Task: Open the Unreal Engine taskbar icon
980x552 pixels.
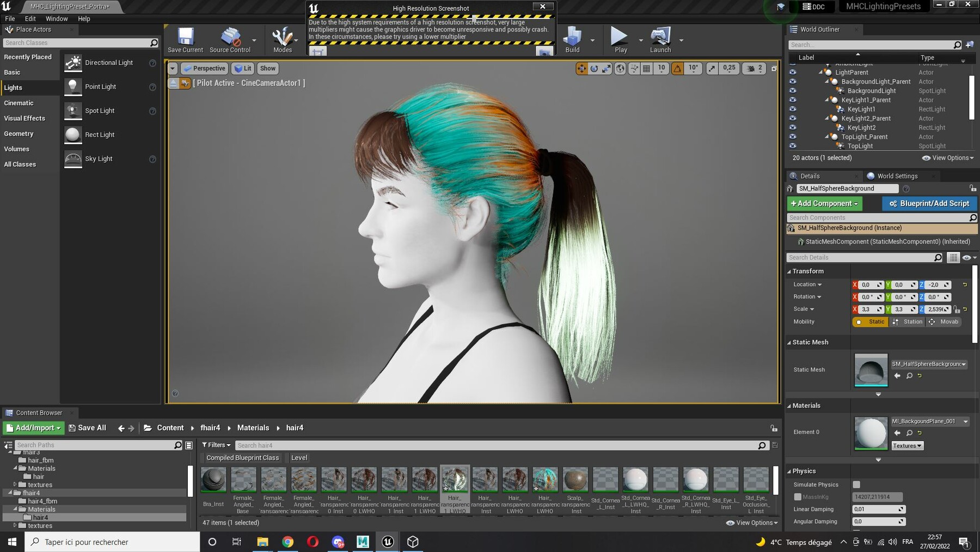Action: (x=388, y=542)
